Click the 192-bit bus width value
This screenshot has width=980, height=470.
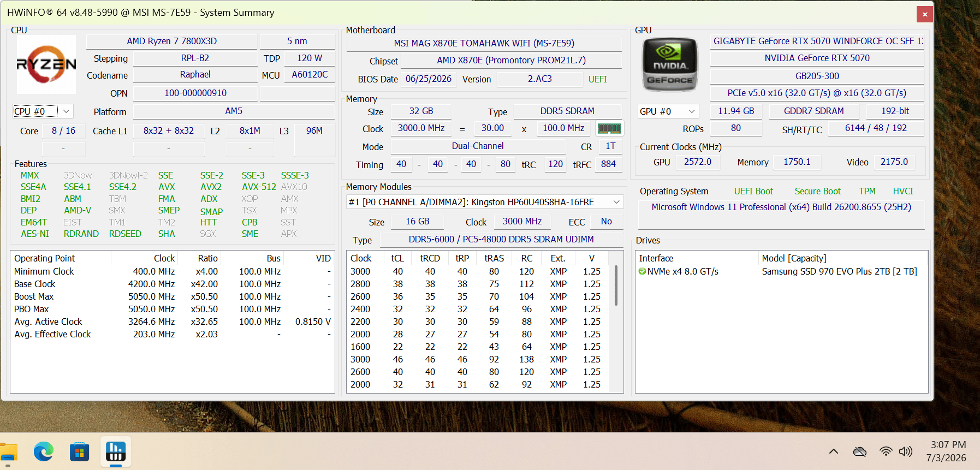pos(895,111)
